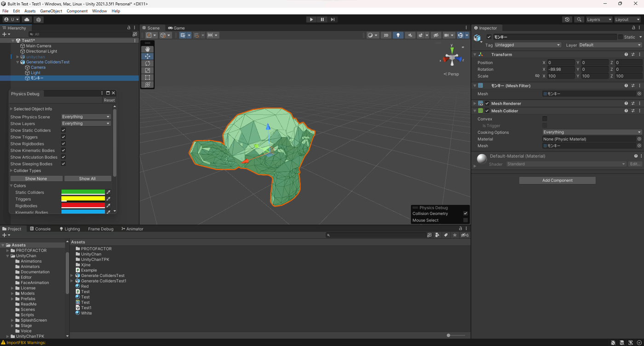Open the Mesh Filter mesh object picker

point(639,94)
